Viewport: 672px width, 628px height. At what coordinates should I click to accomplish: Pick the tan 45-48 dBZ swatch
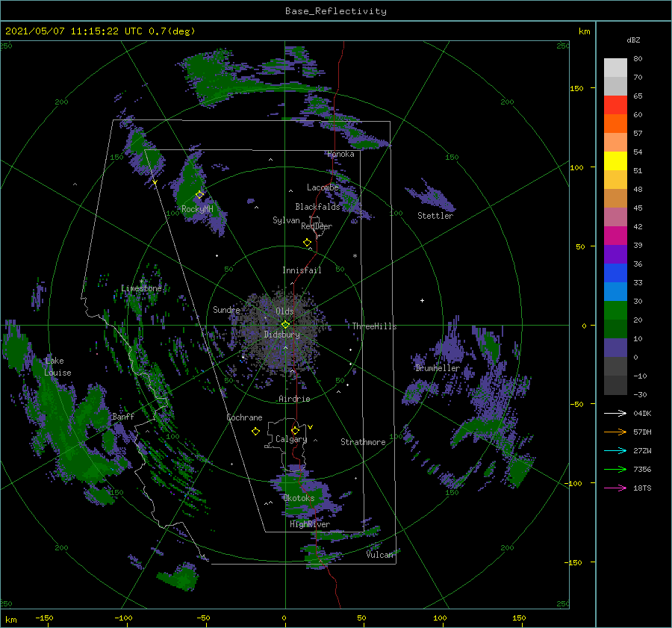point(615,199)
